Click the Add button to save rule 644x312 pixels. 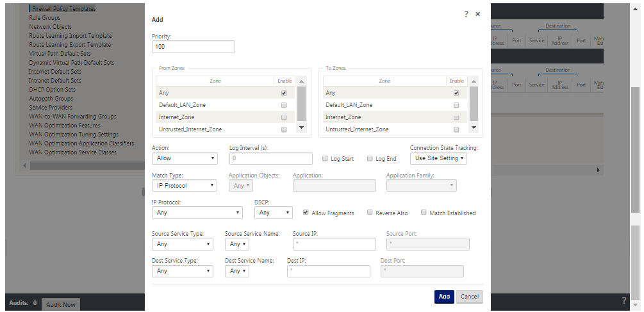(445, 297)
